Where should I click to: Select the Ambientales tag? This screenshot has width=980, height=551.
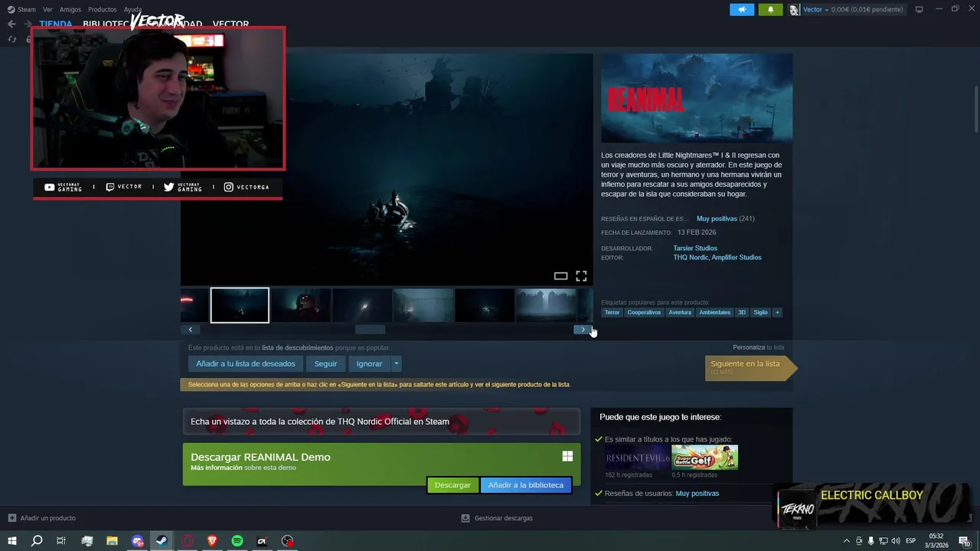click(714, 312)
